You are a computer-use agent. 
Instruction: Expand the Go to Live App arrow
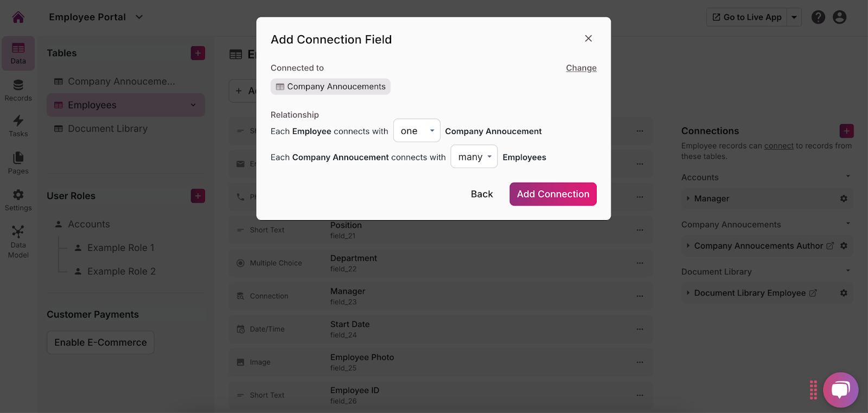(794, 17)
